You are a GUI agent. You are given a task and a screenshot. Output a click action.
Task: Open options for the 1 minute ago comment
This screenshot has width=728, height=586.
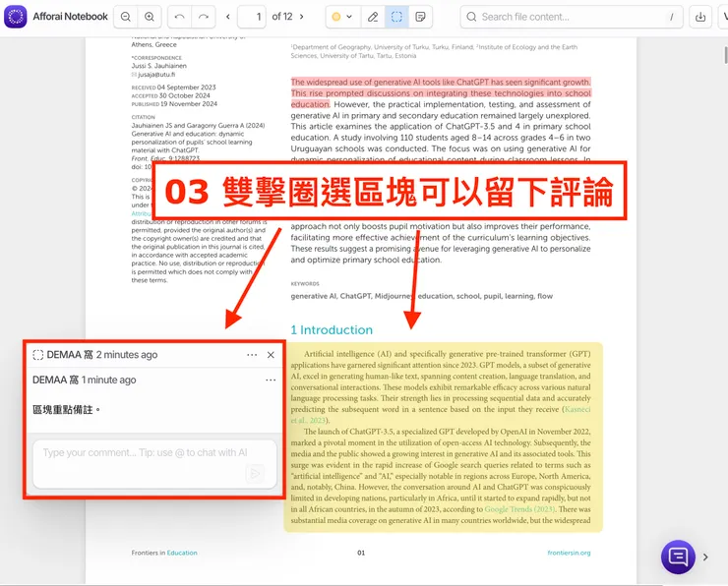271,380
